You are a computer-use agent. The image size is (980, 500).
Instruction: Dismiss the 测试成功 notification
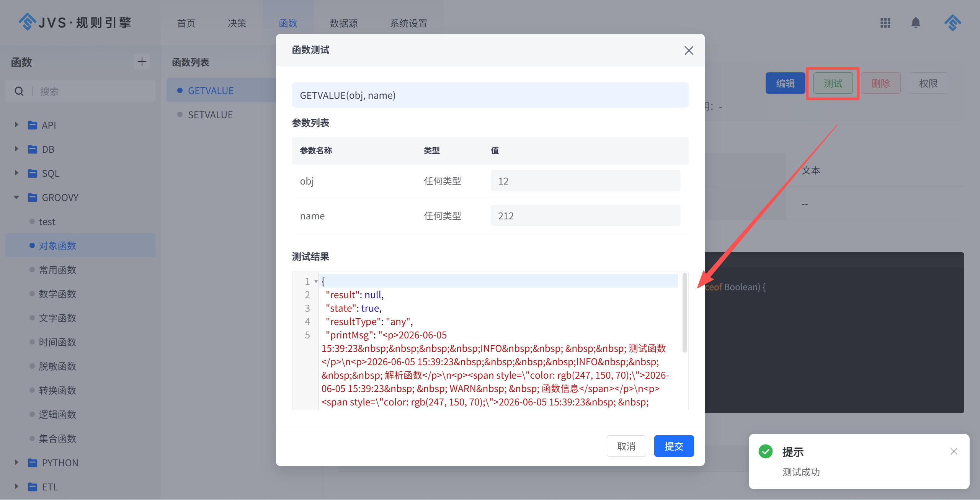point(954,451)
